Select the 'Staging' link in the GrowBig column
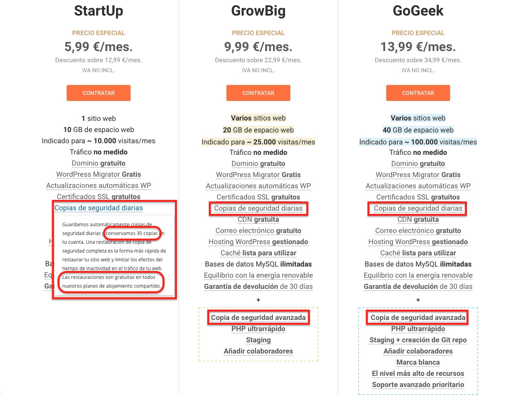This screenshot has height=397, width=532. (258, 340)
